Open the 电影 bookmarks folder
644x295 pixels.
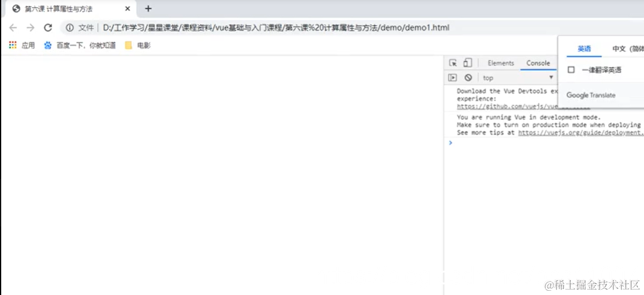point(138,45)
